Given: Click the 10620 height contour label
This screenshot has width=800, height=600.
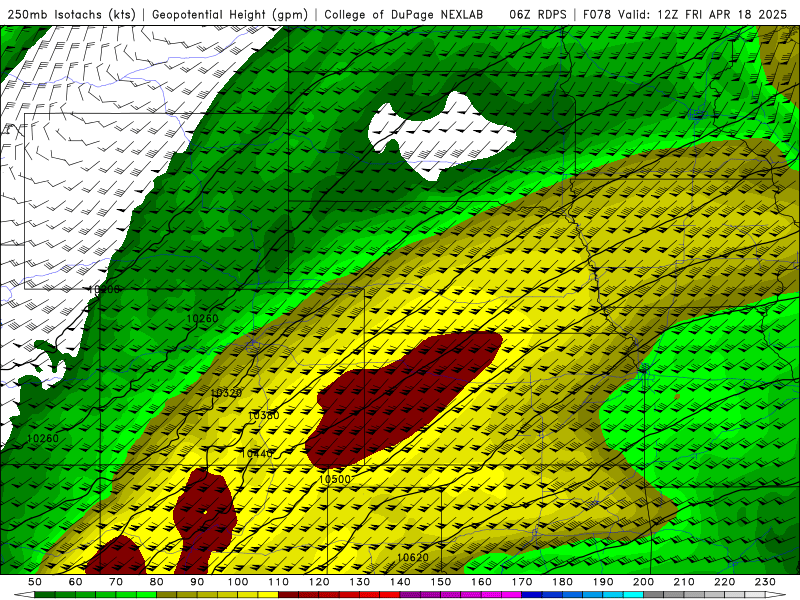Looking at the screenshot, I should click(x=413, y=558).
